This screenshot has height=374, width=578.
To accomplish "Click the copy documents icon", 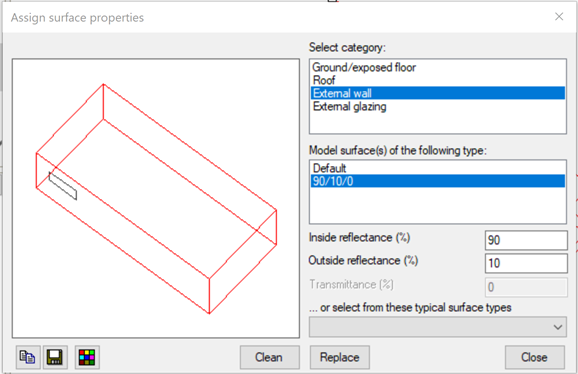I will point(28,357).
